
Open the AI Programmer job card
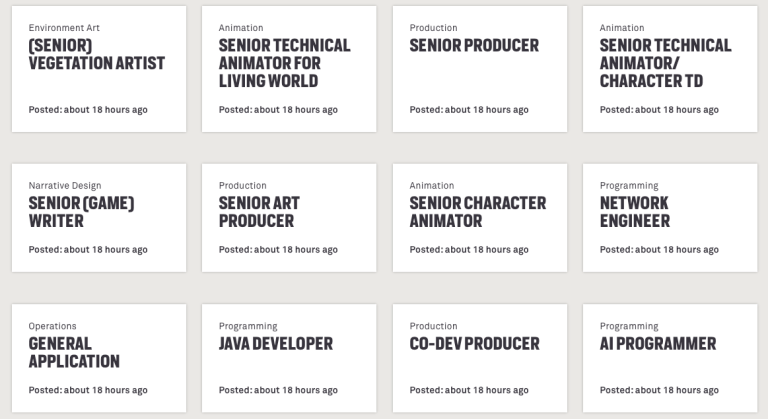pos(670,358)
